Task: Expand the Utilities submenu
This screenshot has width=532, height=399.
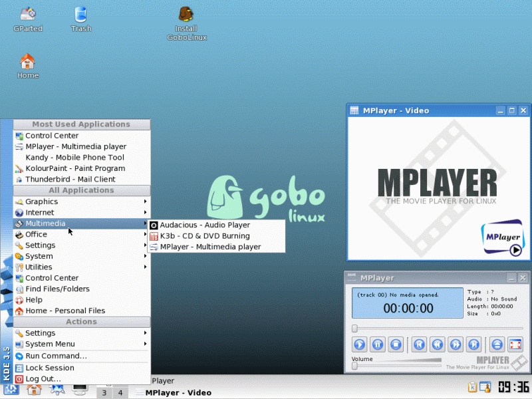Action: point(82,267)
